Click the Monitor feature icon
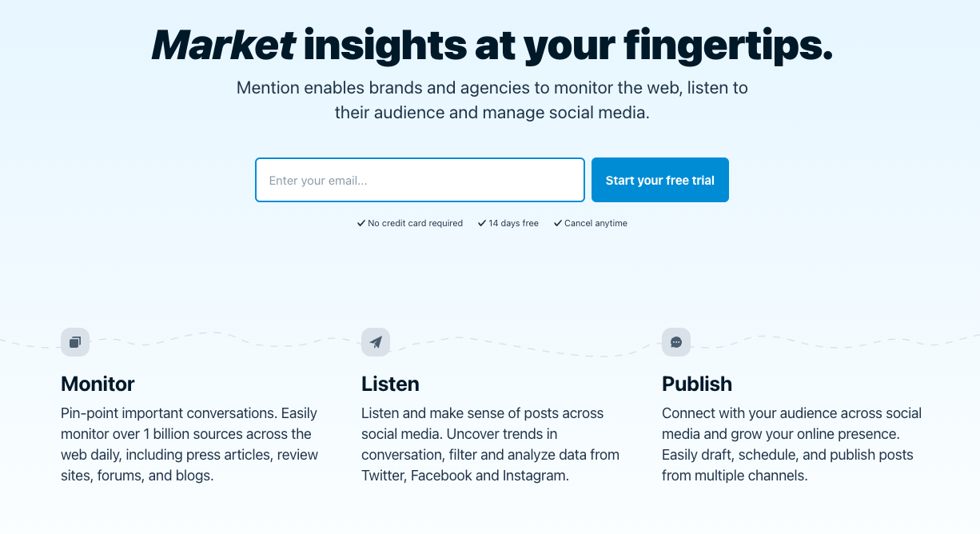Image resolution: width=980 pixels, height=534 pixels. (x=75, y=342)
